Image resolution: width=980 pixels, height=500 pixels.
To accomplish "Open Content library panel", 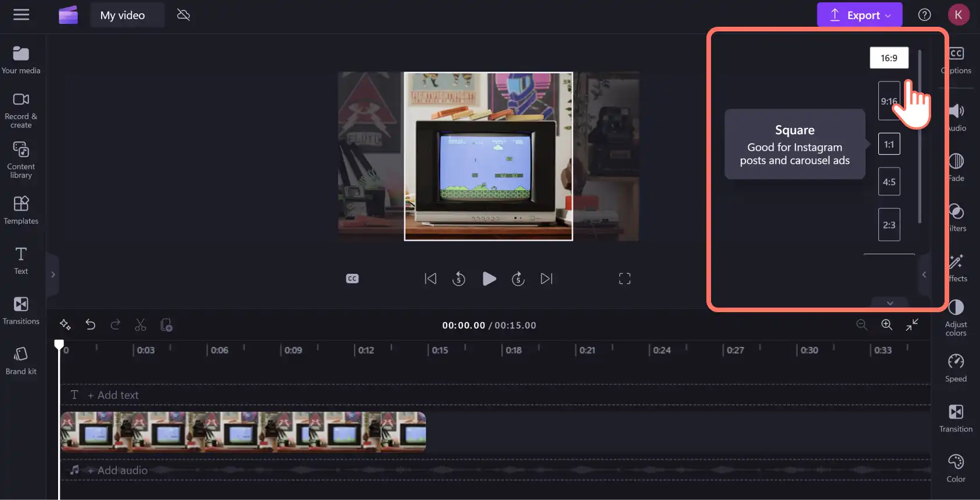I will pos(21,160).
